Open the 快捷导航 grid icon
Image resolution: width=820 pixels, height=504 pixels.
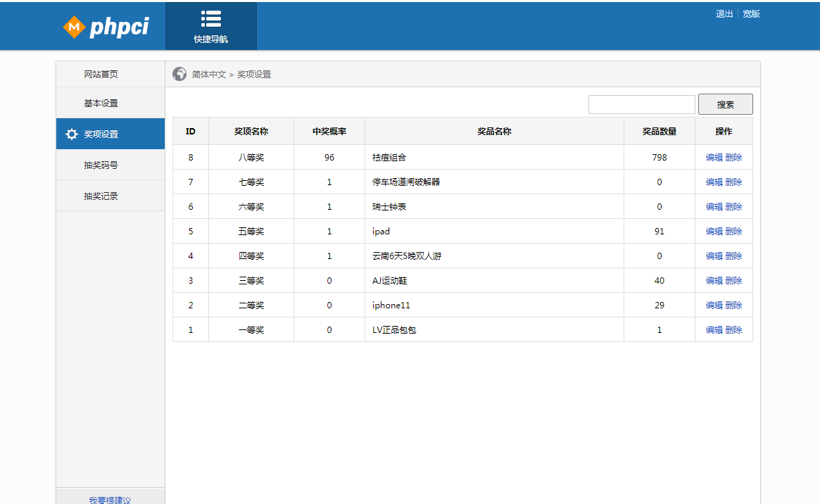[210, 19]
